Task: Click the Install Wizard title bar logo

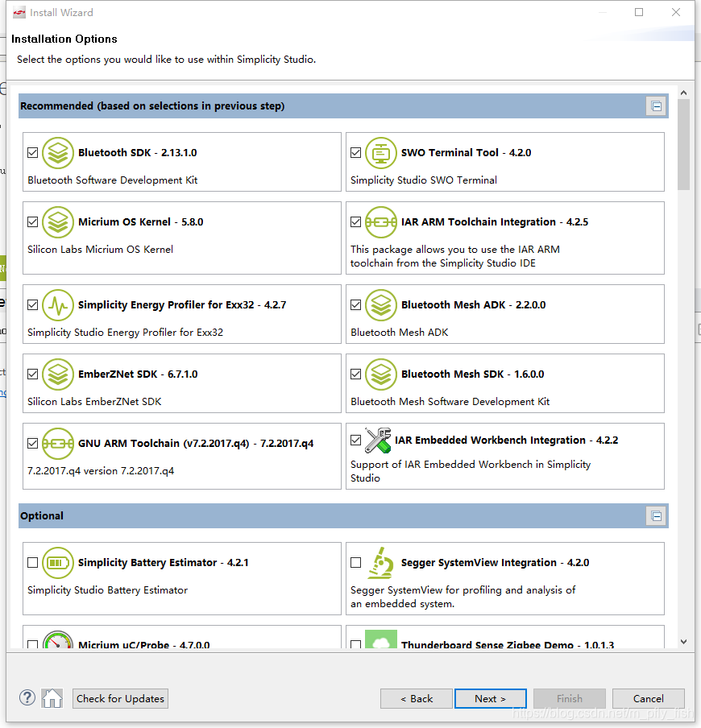Action: pyautogui.click(x=19, y=13)
